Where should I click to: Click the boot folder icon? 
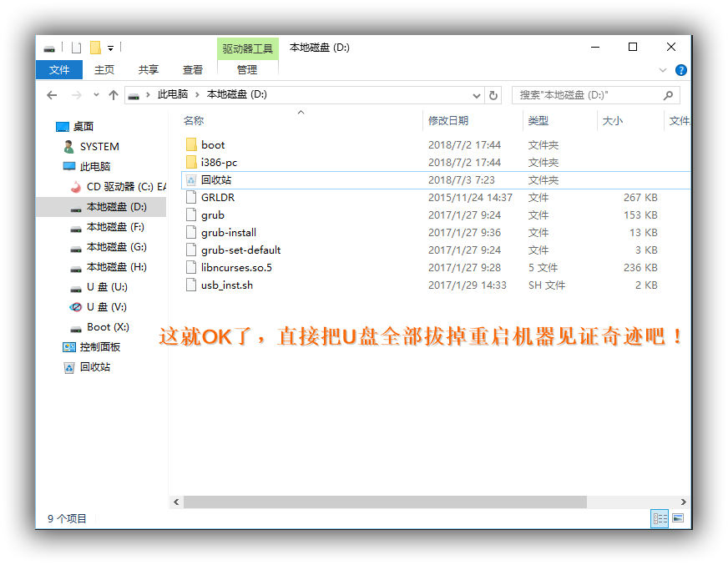click(191, 144)
